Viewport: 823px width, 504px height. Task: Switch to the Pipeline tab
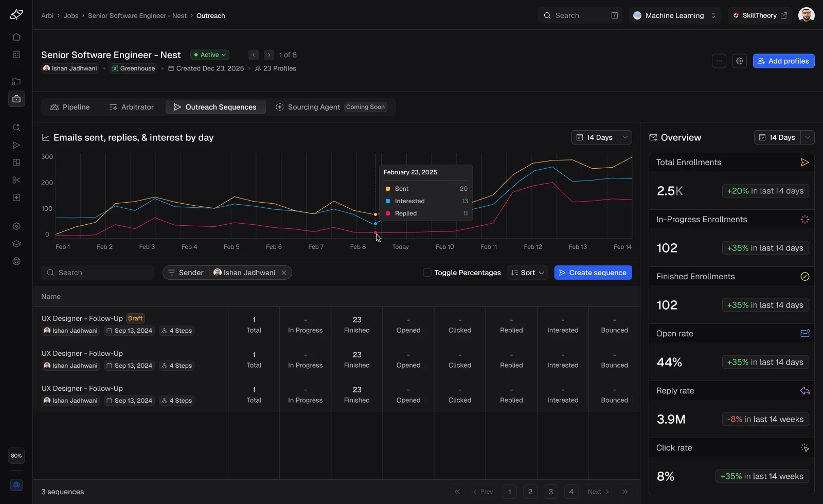(69, 107)
